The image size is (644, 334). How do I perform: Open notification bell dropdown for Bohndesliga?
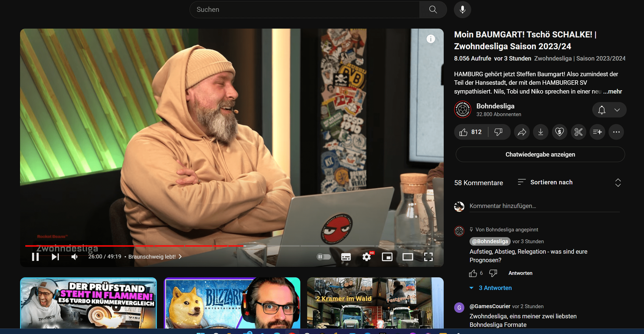click(x=609, y=110)
